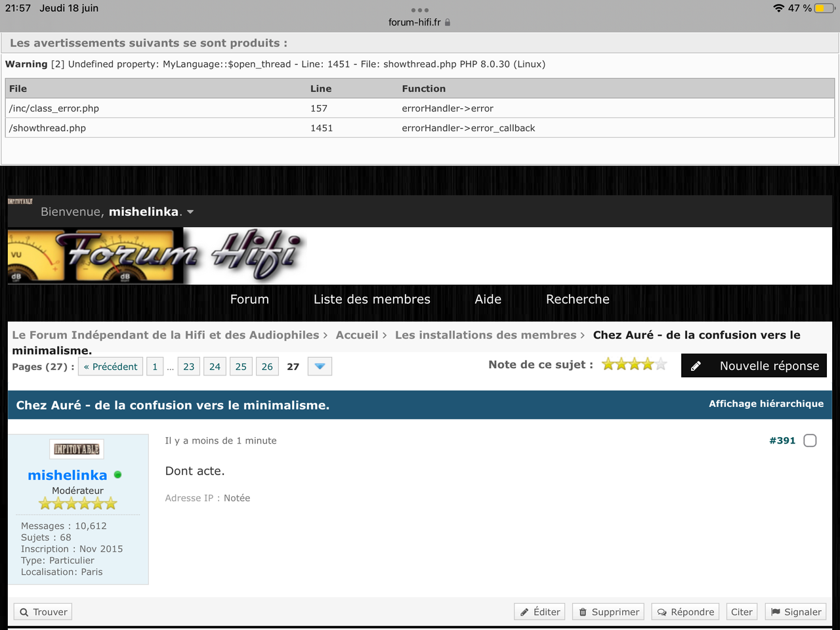
Task: Switch to Affichage hiérarchique
Action: coord(766,404)
